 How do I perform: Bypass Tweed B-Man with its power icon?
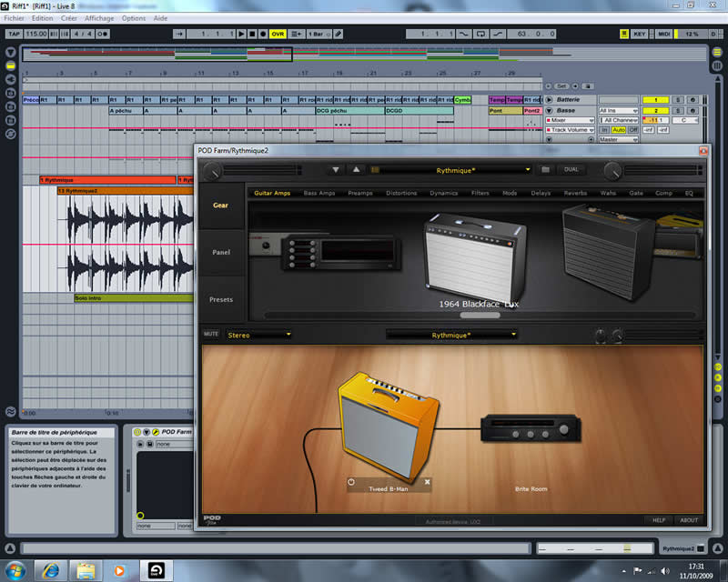(351, 482)
